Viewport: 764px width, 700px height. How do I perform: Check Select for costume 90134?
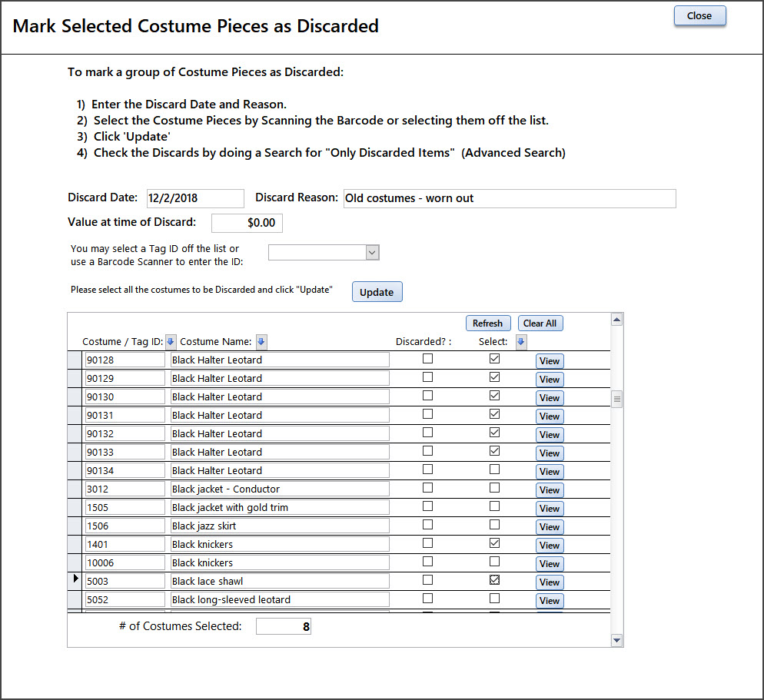[494, 469]
